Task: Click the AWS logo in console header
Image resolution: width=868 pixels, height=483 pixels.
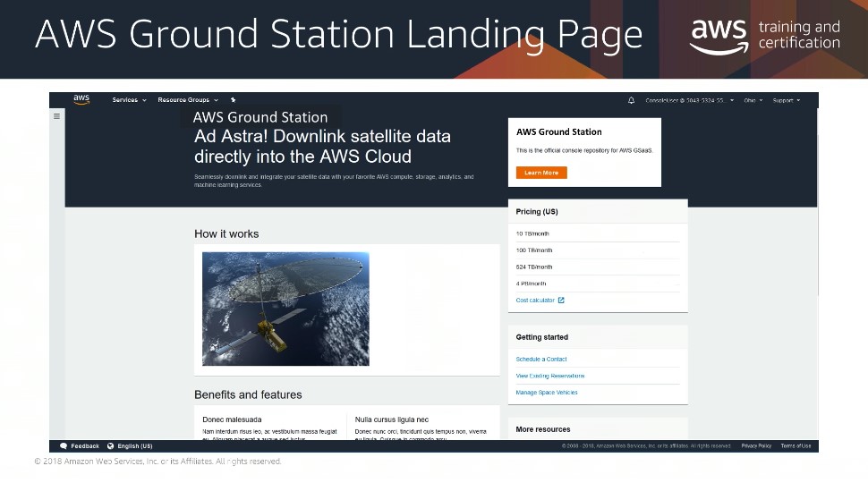Action: 81,99
